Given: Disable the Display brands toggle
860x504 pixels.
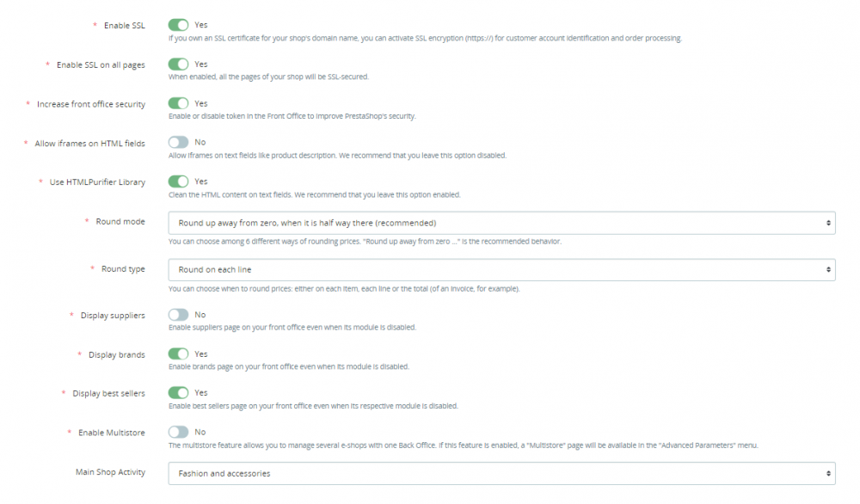Looking at the screenshot, I should coord(181,353).
